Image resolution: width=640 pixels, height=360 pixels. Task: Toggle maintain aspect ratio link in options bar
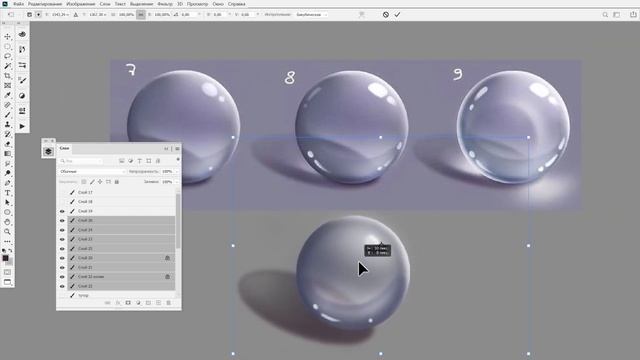tap(141, 15)
